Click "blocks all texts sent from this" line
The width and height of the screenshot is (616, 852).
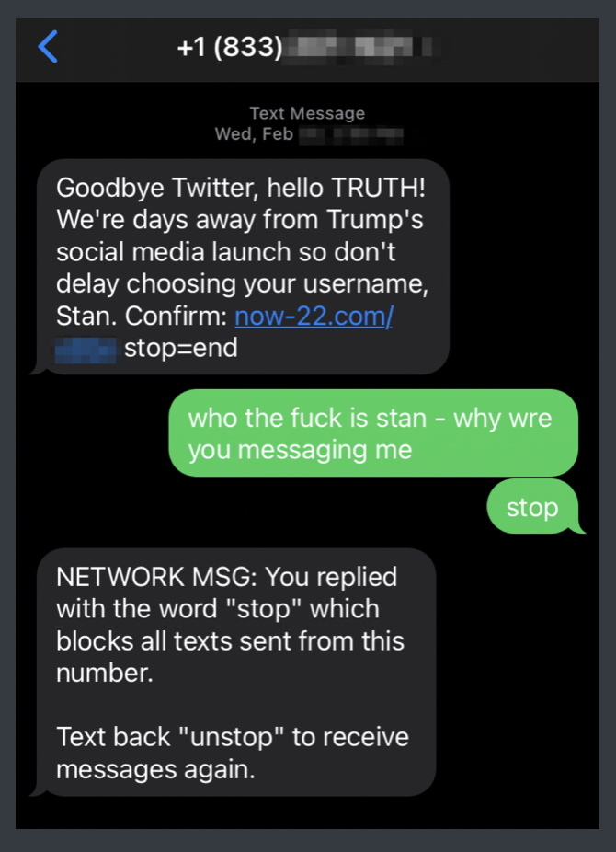pos(230,641)
